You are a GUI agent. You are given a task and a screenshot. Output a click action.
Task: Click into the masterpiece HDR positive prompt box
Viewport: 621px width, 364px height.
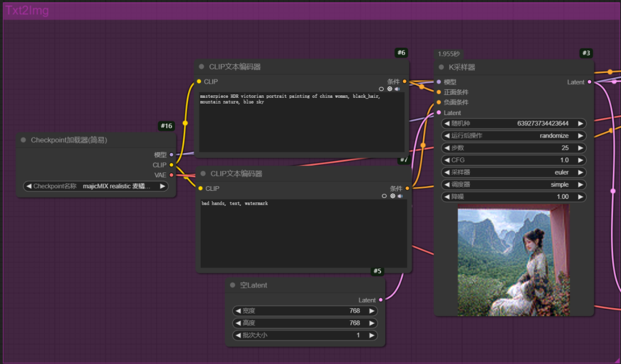(x=301, y=122)
